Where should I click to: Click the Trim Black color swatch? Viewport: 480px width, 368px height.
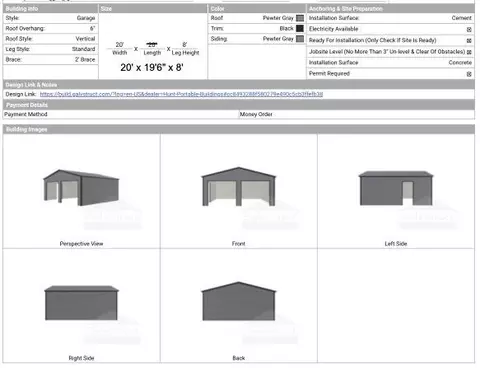point(300,28)
